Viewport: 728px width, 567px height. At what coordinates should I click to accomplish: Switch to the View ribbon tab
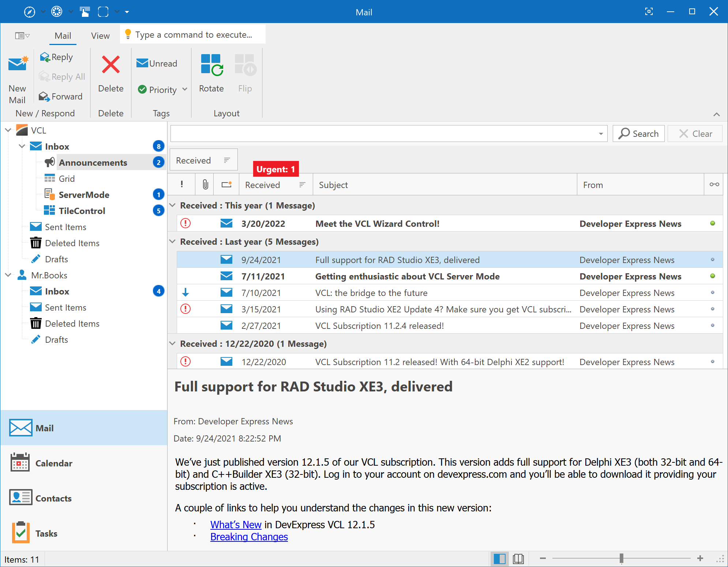100,35
